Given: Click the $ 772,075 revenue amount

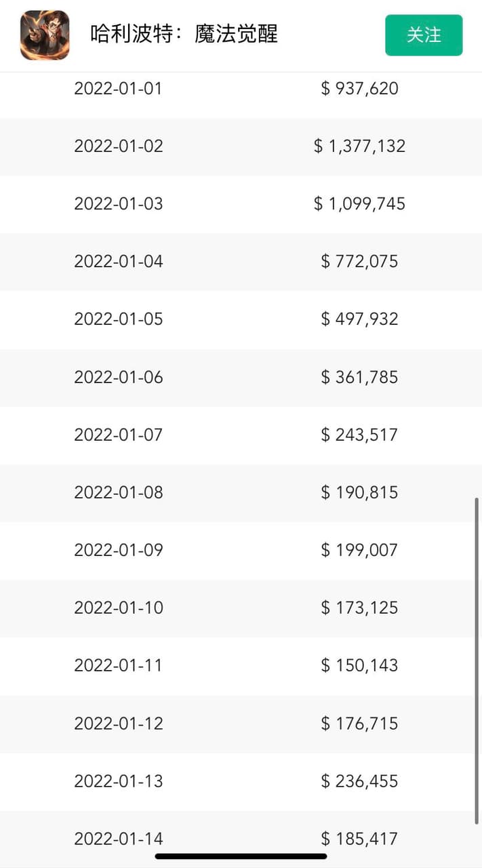Looking at the screenshot, I should tap(359, 261).
